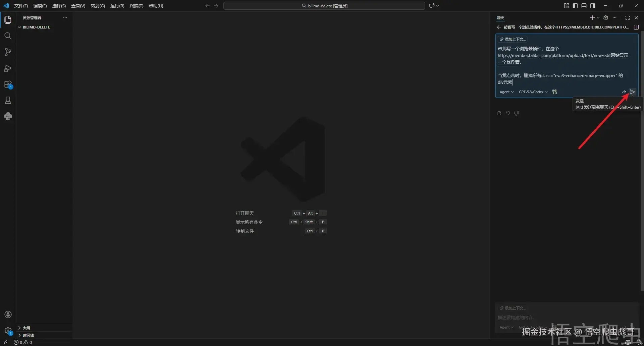Open the Manage gear in the activity bar
644x346 pixels.
8,331
